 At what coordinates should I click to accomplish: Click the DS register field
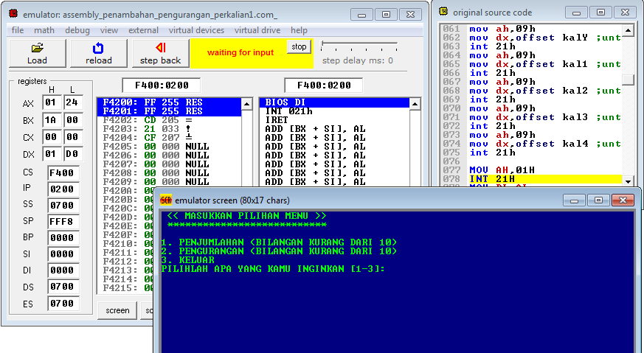click(63, 287)
